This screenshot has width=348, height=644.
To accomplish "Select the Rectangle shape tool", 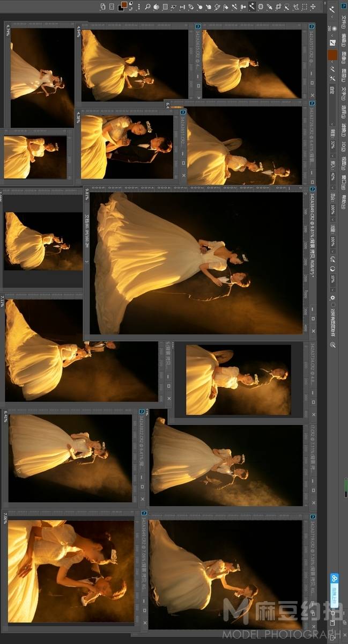I will click(165, 7).
